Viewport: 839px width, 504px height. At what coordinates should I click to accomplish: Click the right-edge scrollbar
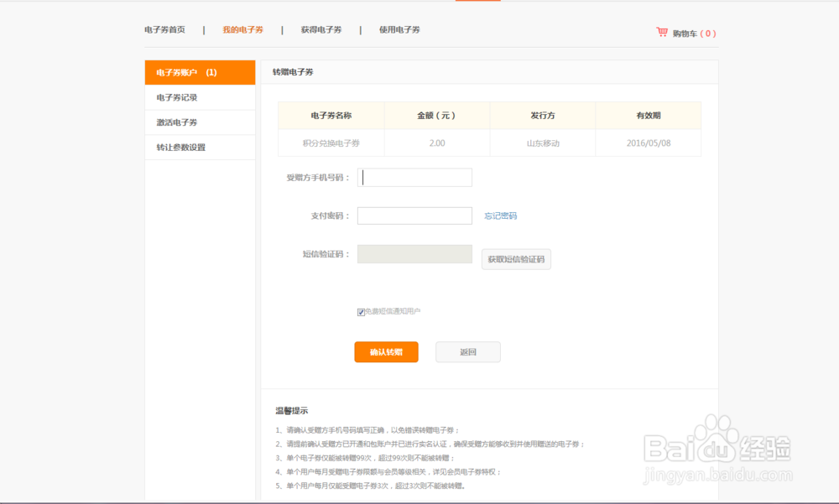(x=836, y=252)
